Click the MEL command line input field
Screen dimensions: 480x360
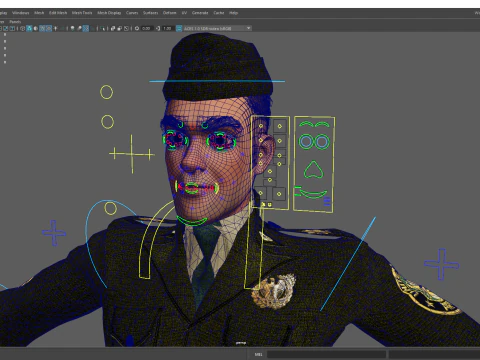[x=326, y=354]
